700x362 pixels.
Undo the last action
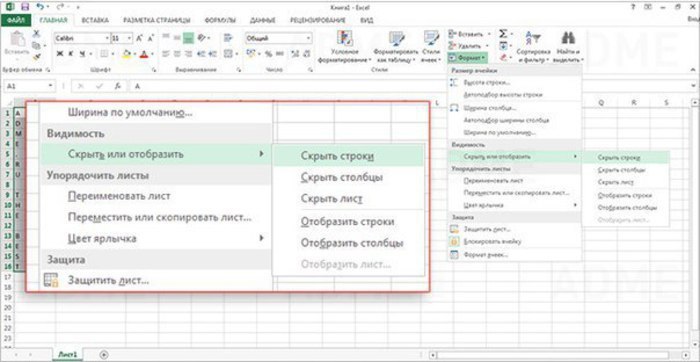click(x=41, y=7)
